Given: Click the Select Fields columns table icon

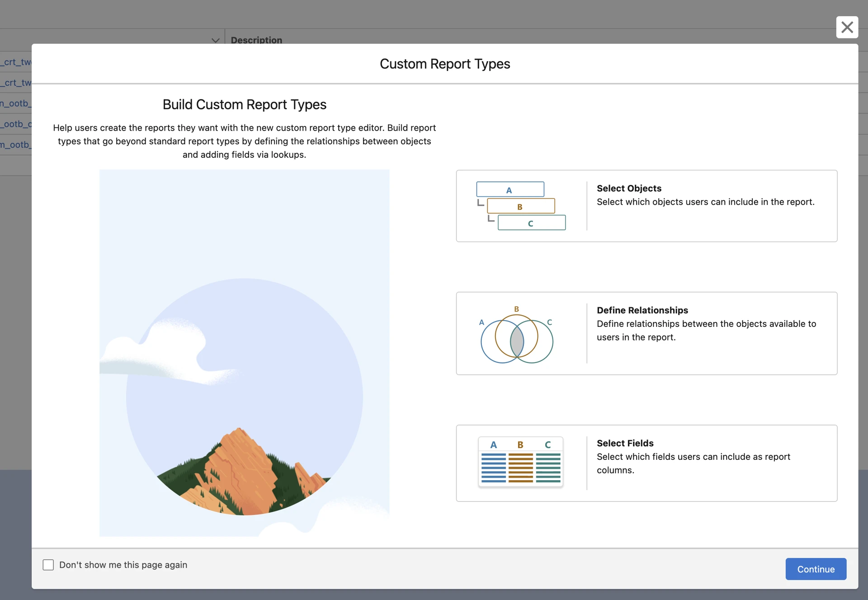Looking at the screenshot, I should [520, 462].
